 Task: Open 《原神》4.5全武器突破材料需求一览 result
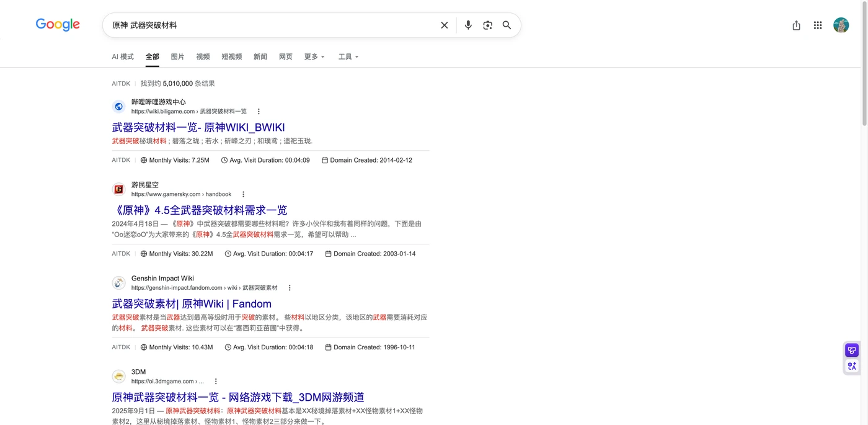(x=200, y=210)
